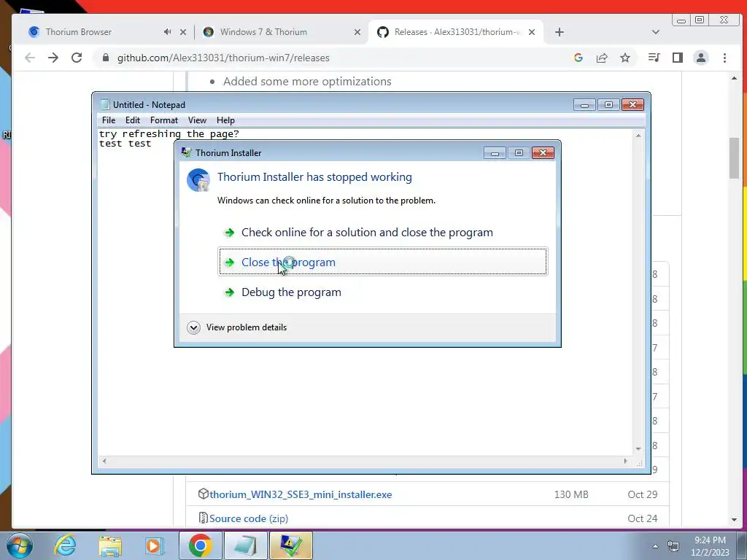
Task: Share this page icon
Action: point(602,58)
